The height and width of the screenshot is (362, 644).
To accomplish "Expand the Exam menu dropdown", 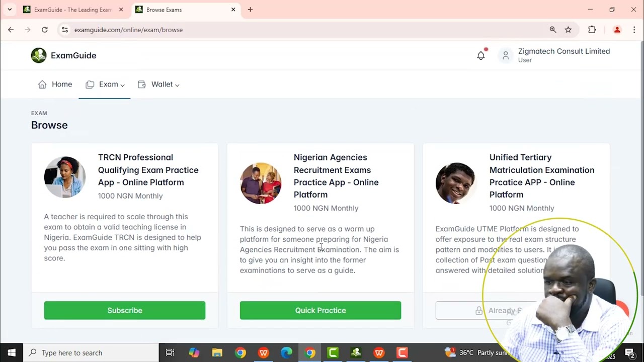I will [x=105, y=84].
